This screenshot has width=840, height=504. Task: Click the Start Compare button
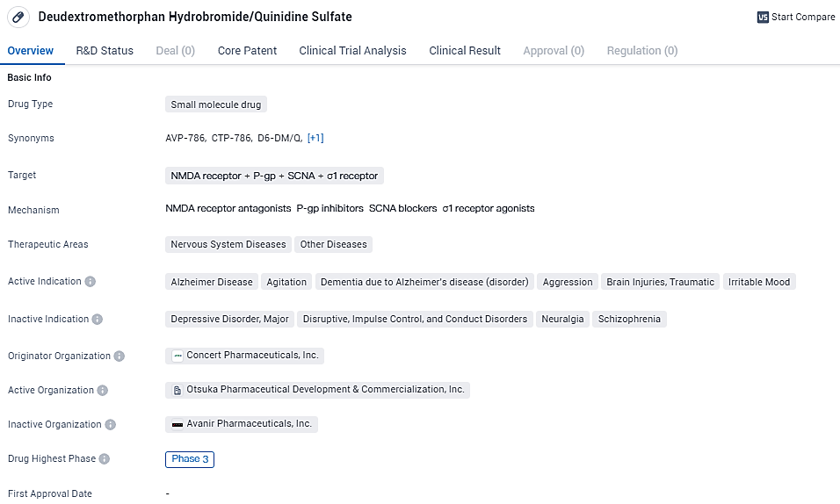tap(802, 17)
